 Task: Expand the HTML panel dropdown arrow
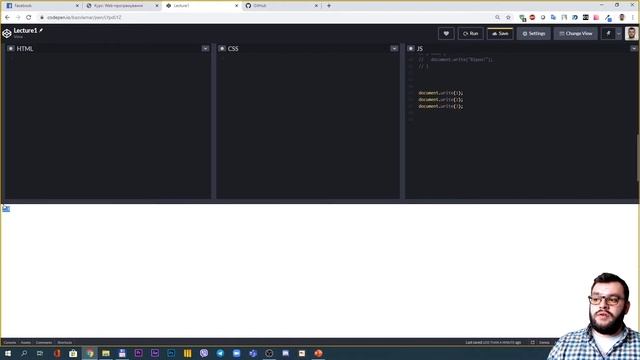coord(205,49)
